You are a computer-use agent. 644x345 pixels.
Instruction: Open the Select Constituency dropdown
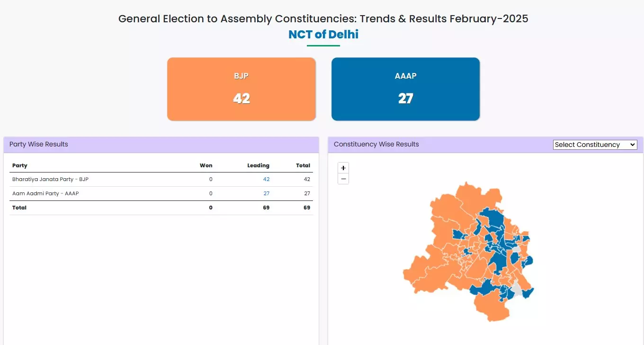click(595, 145)
